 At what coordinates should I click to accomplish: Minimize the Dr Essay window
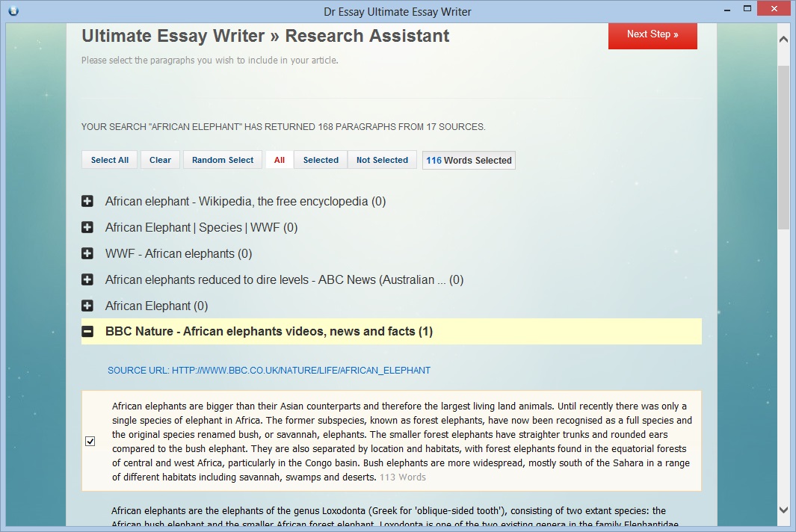(x=727, y=9)
